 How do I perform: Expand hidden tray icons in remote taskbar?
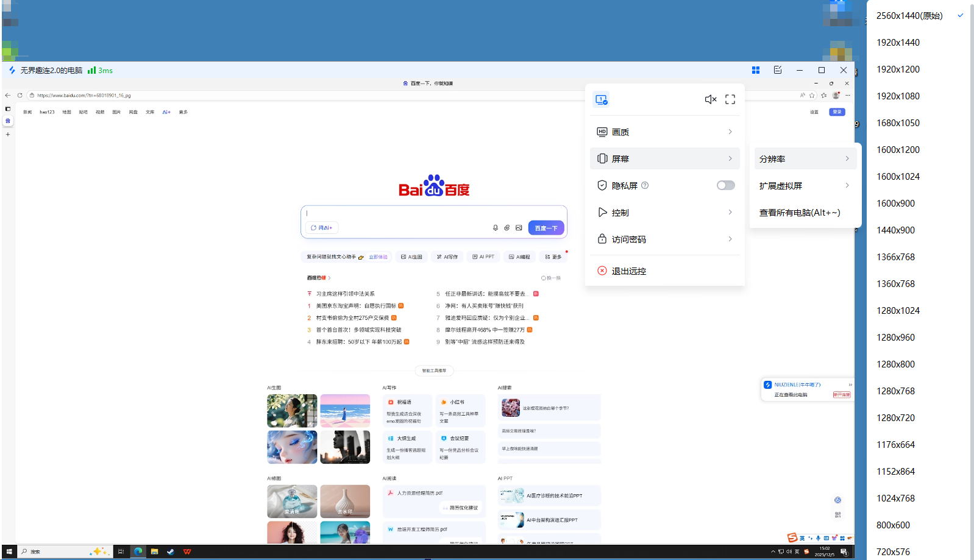[x=773, y=552]
